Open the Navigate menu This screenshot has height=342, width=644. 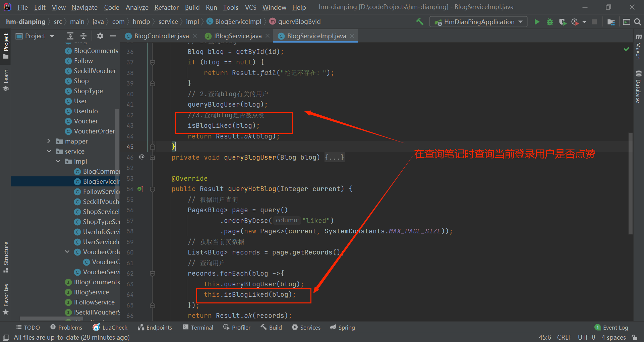84,7
